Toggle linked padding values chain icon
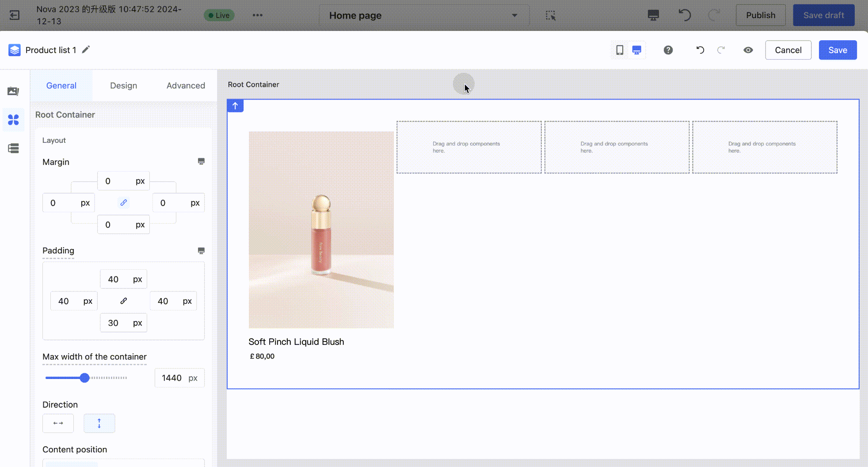This screenshot has width=868, height=467. (124, 301)
